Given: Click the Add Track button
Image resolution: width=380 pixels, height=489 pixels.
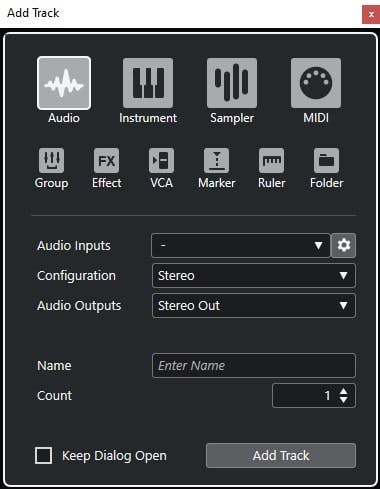Looking at the screenshot, I should point(281,456).
